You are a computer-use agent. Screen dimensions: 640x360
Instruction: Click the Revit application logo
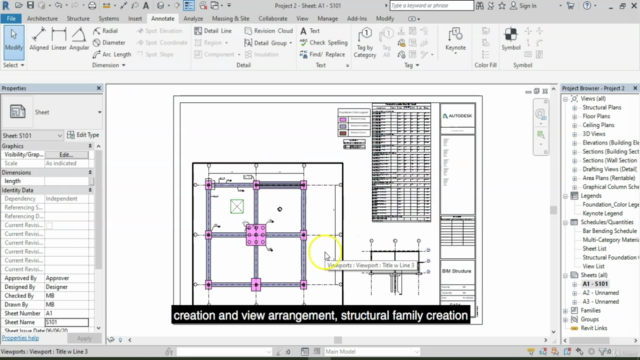tap(6, 5)
